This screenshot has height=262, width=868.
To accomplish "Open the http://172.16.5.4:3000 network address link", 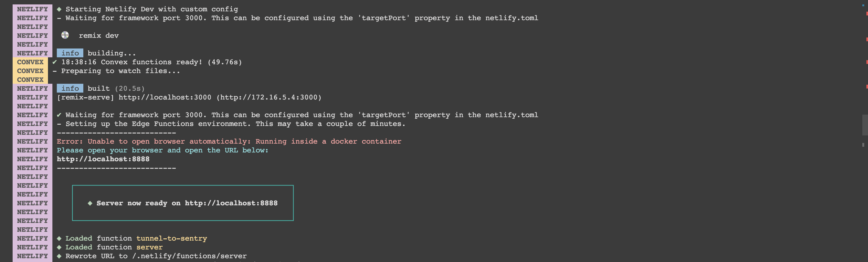I will point(269,98).
